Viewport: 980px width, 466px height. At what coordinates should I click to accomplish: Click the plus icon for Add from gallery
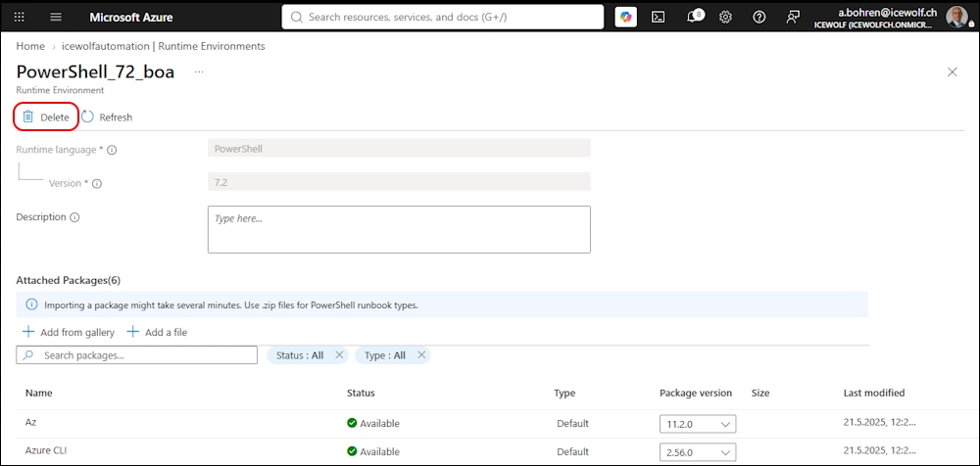click(x=28, y=332)
